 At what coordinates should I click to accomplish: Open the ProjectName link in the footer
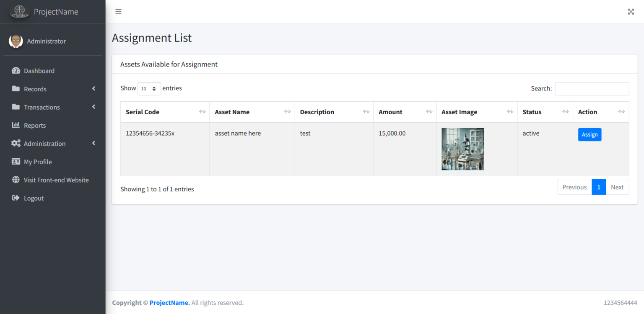click(169, 302)
